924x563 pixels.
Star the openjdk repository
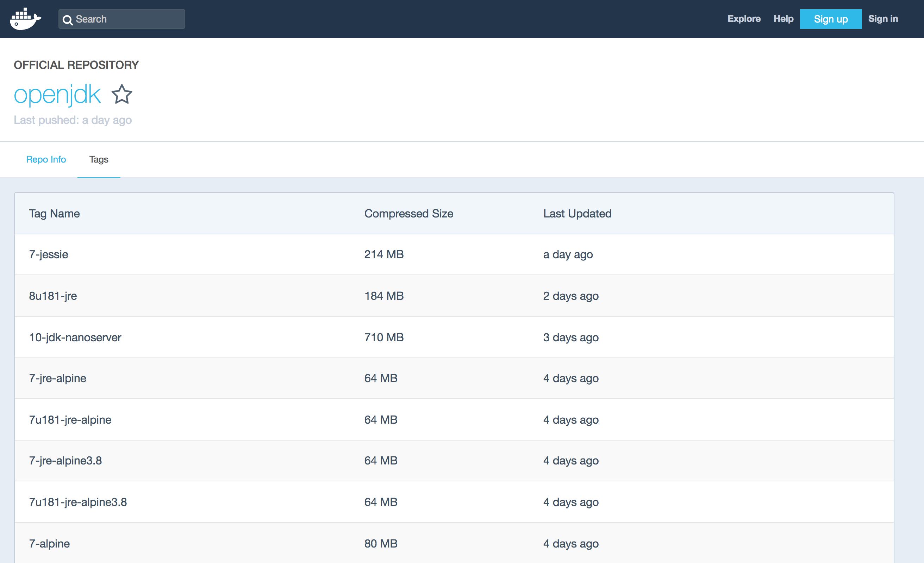122,94
